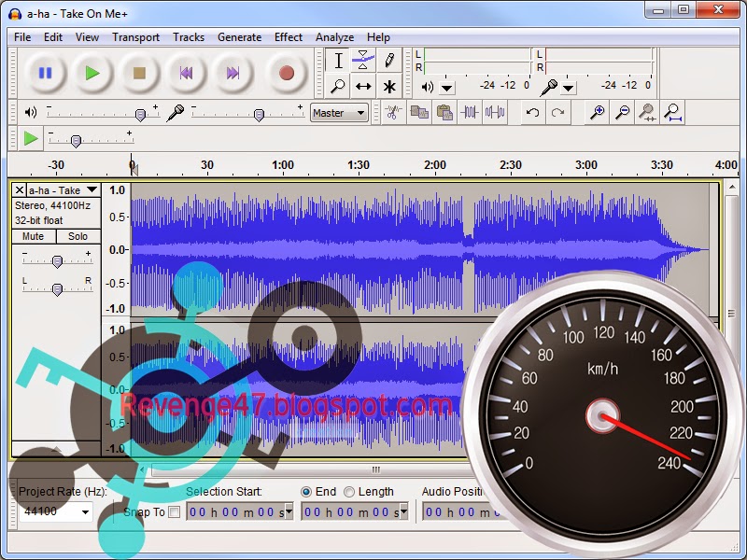
Task: Adjust the track gain slider
Action: [58, 261]
